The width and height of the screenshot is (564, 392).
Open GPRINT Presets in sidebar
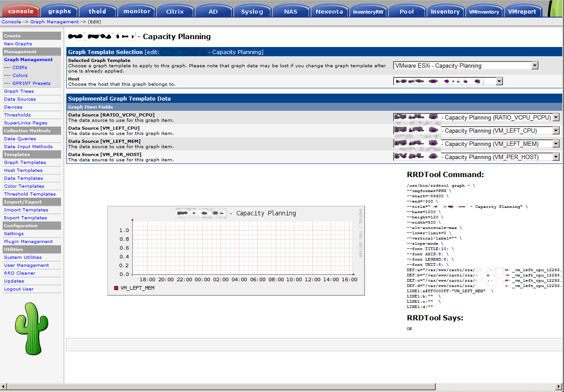coord(31,83)
